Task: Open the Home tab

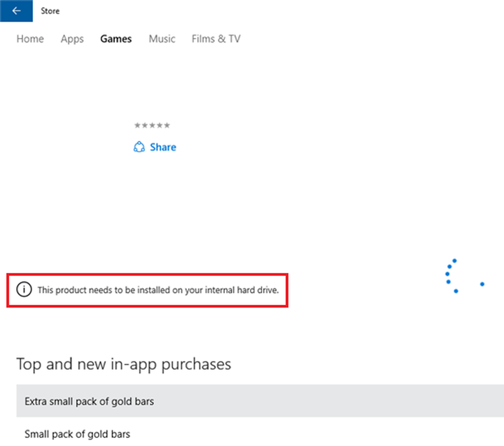Action: [30, 39]
